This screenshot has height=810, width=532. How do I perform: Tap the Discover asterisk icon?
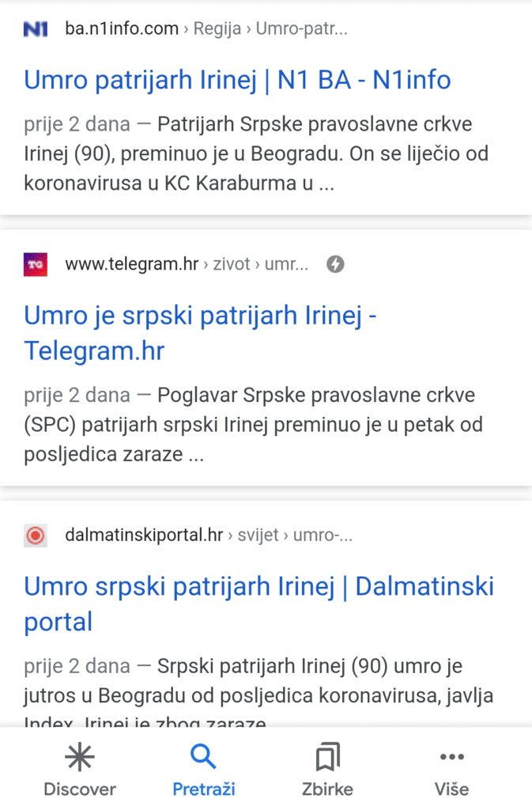pyautogui.click(x=79, y=758)
